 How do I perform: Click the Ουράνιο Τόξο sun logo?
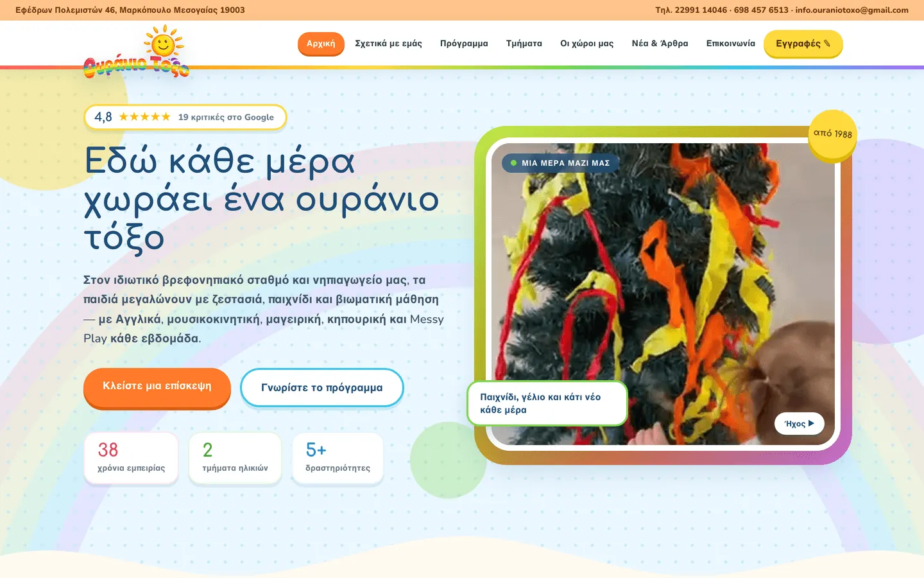click(137, 53)
